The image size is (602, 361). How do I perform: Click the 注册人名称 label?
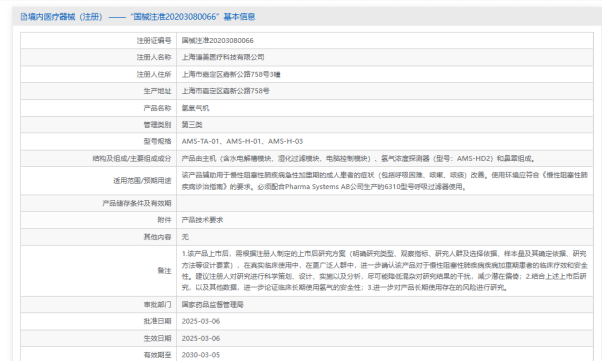point(154,57)
